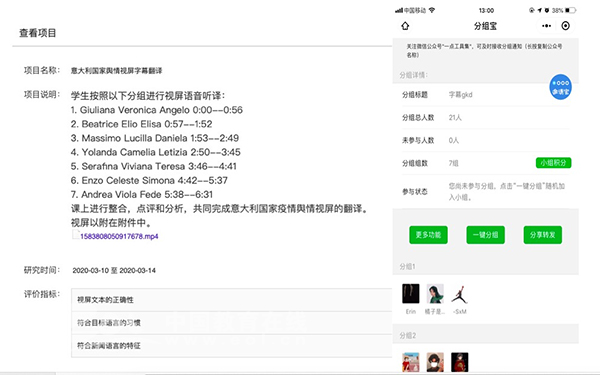The image size is (600, 375).
Task: Select the 符合目标语言的习惯 evaluation row
Action: pos(232,323)
